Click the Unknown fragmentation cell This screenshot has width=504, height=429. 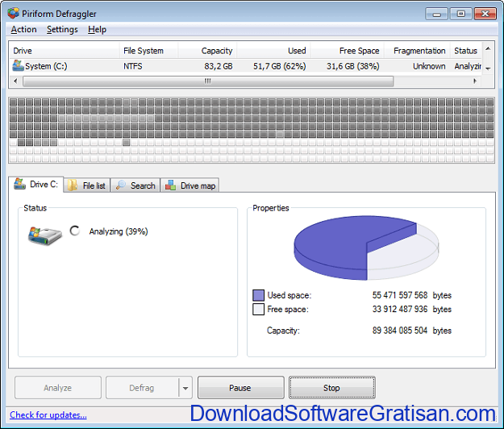click(429, 66)
